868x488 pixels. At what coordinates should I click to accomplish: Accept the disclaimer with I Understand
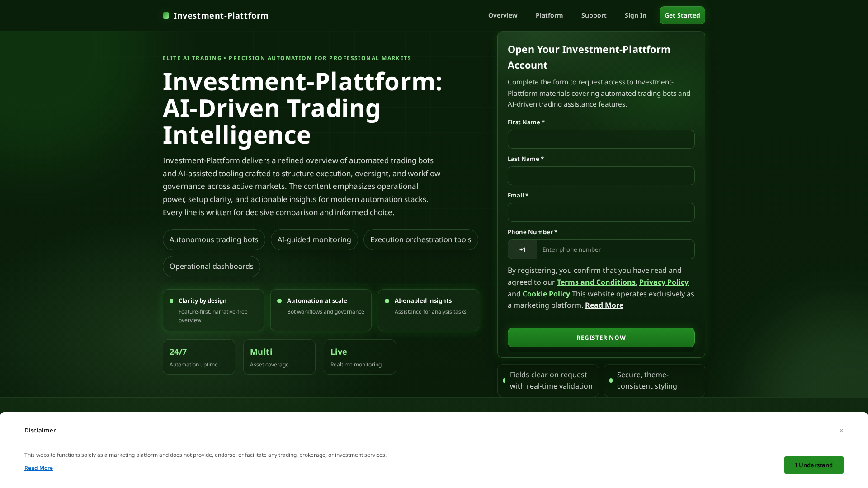(814, 465)
